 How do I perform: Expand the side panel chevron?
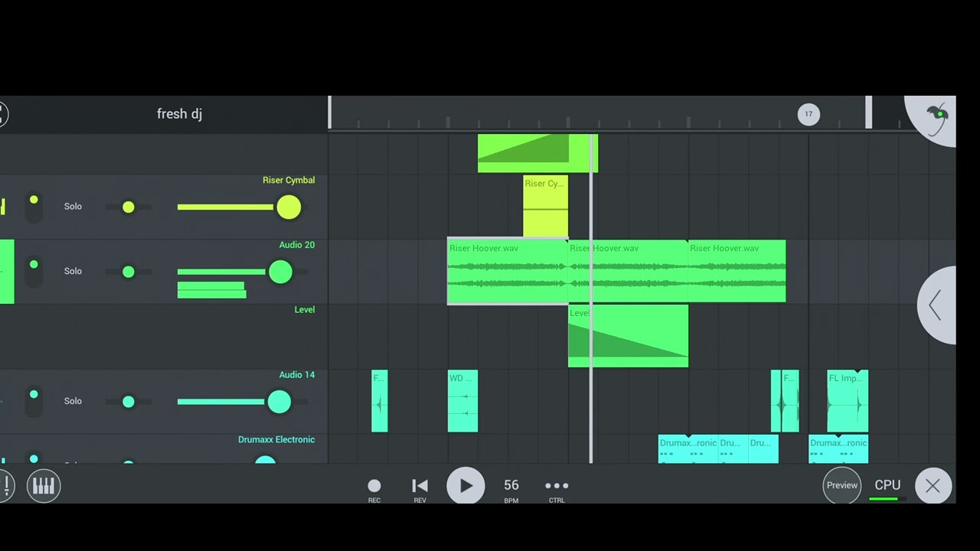pos(936,305)
